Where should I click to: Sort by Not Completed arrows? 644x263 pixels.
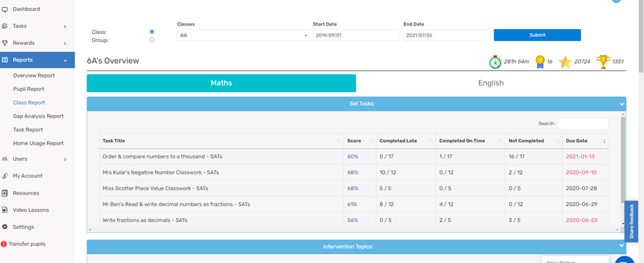(557, 140)
